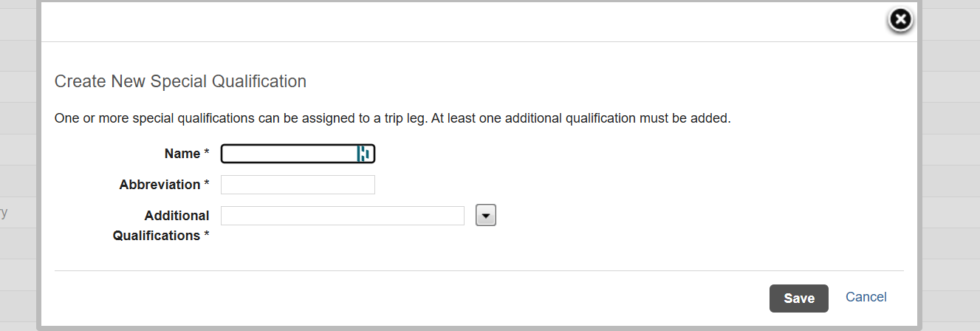Screen dimensions: 980x331
Task: Click the Create New Special Qualification heading
Action: (180, 81)
